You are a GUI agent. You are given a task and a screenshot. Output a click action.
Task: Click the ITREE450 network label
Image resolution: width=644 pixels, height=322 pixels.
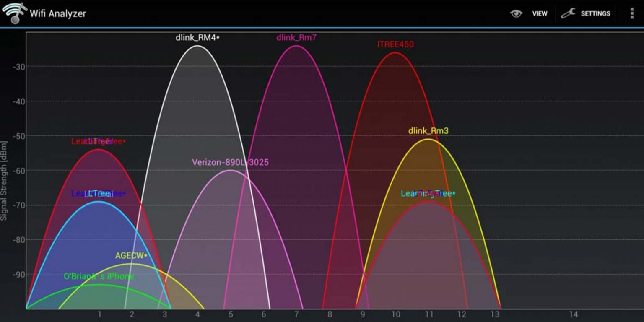pyautogui.click(x=395, y=45)
